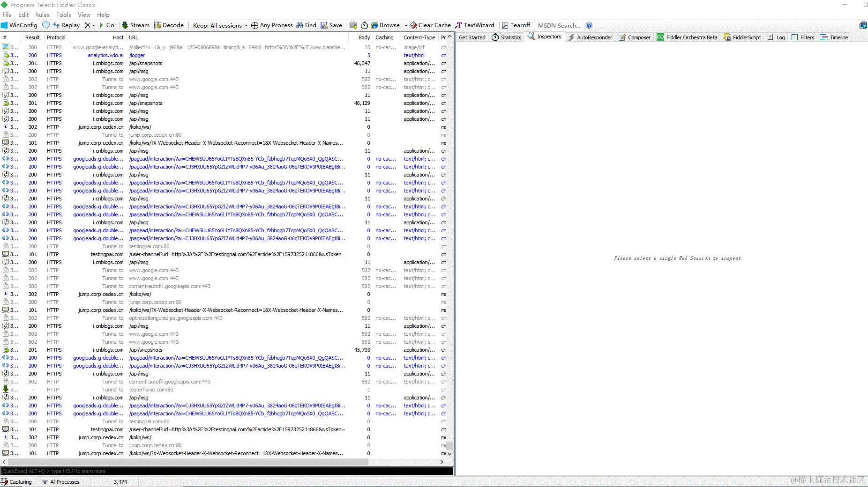
Task: Select the optimizationguide-pa.googleapis.com:443 tunnel session
Action: [223, 318]
